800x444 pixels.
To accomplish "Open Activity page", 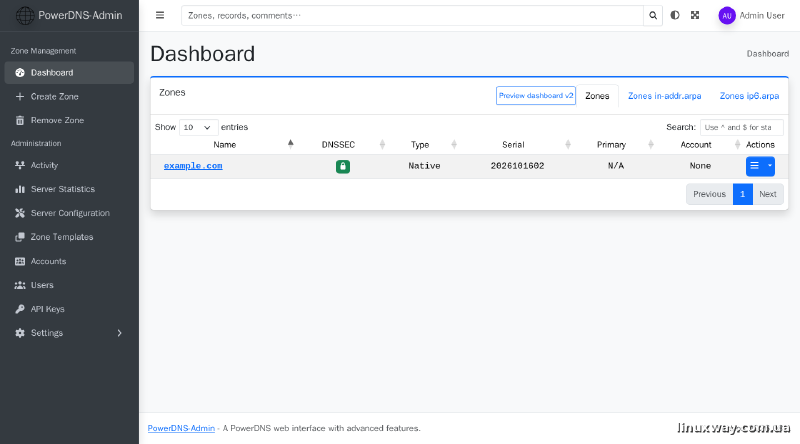I will coord(69,165).
